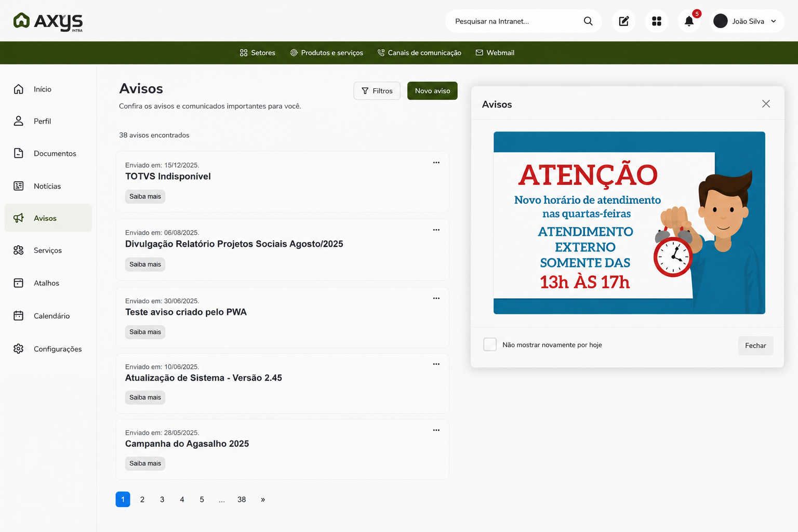
Task: Open the Setores menu
Action: pos(258,53)
